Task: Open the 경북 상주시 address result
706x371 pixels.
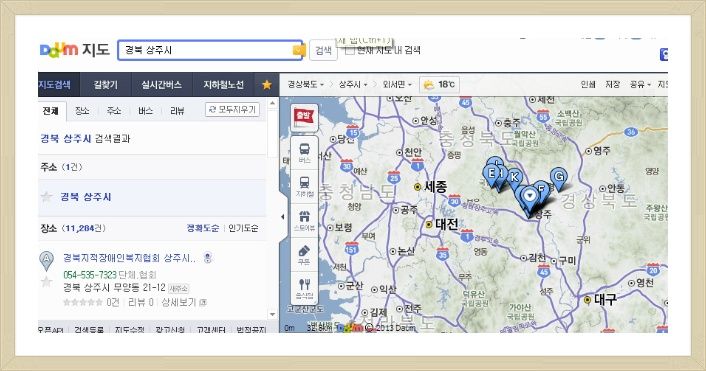Action: click(x=86, y=197)
